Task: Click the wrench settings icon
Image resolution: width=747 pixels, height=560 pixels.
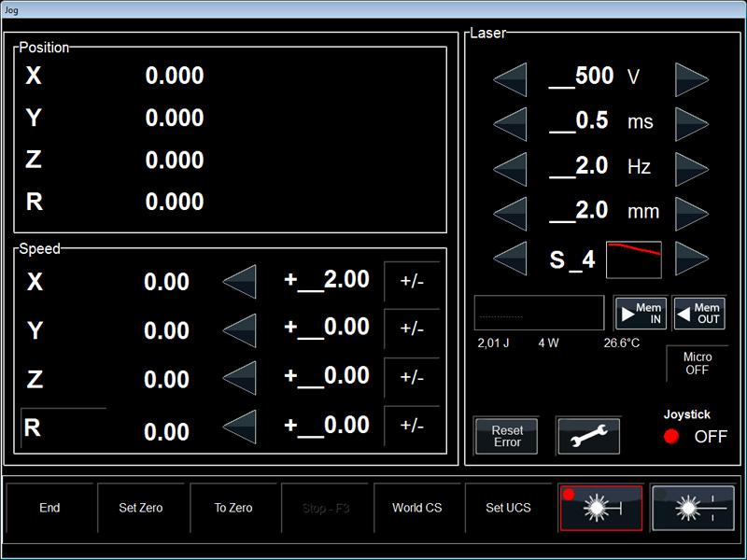Action: tap(588, 436)
